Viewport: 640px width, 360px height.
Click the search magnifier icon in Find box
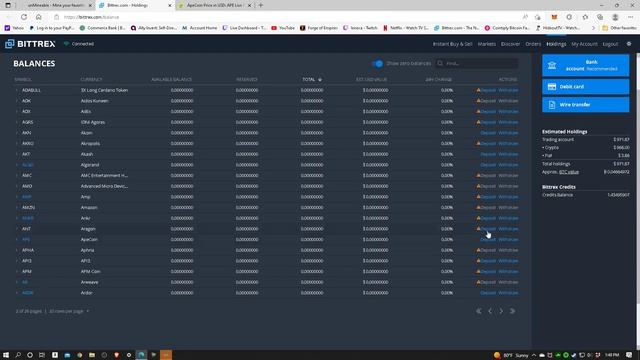440,63
